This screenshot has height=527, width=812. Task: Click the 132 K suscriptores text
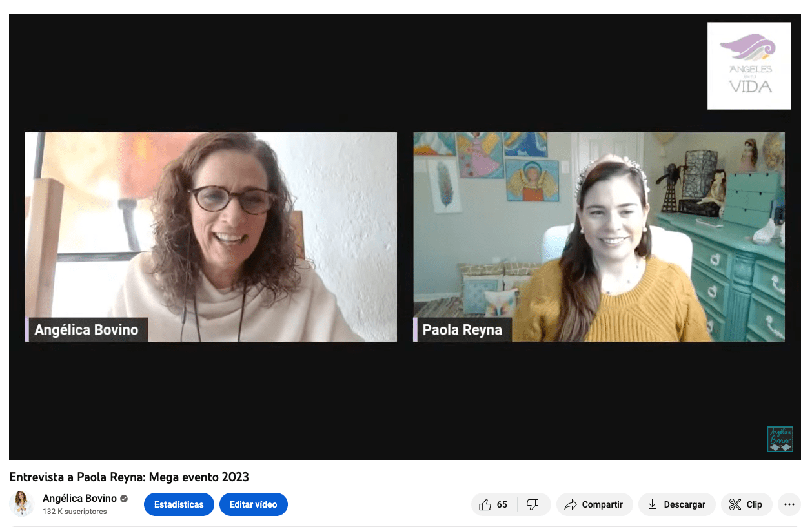coord(75,512)
